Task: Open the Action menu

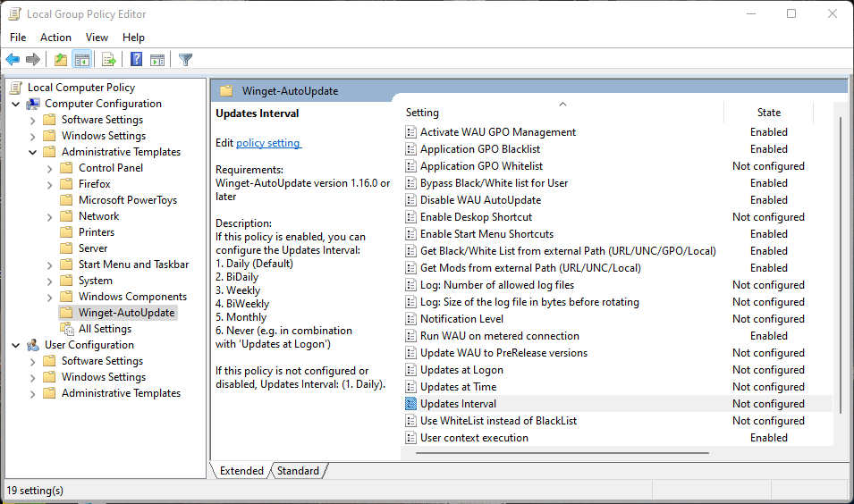Action: (55, 37)
